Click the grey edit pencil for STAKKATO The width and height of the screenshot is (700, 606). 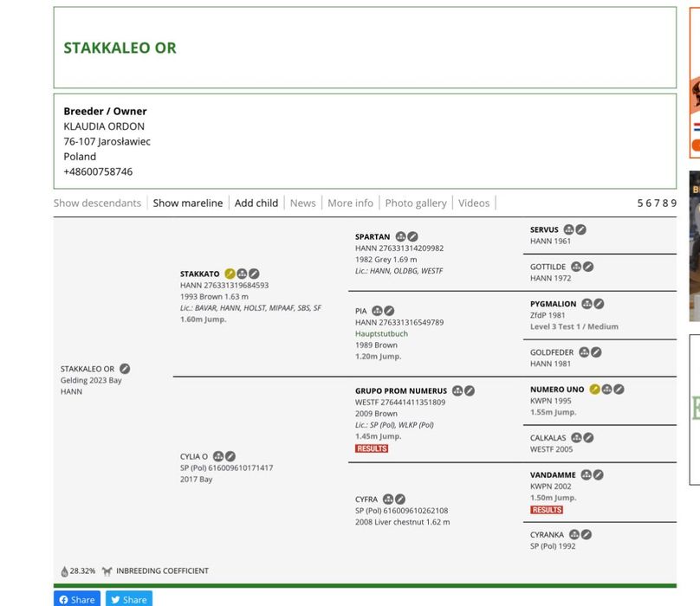click(x=254, y=274)
